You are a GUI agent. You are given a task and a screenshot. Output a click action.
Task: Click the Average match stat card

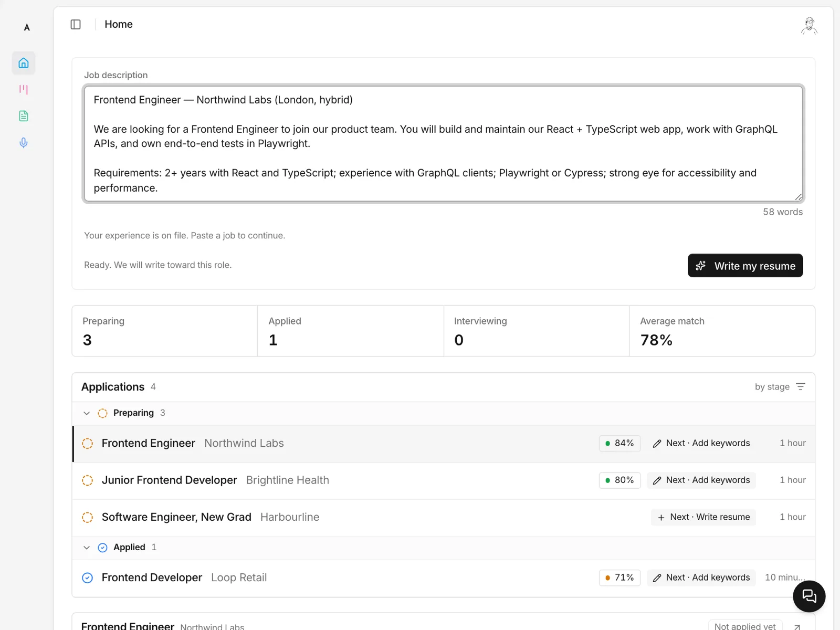tap(722, 331)
